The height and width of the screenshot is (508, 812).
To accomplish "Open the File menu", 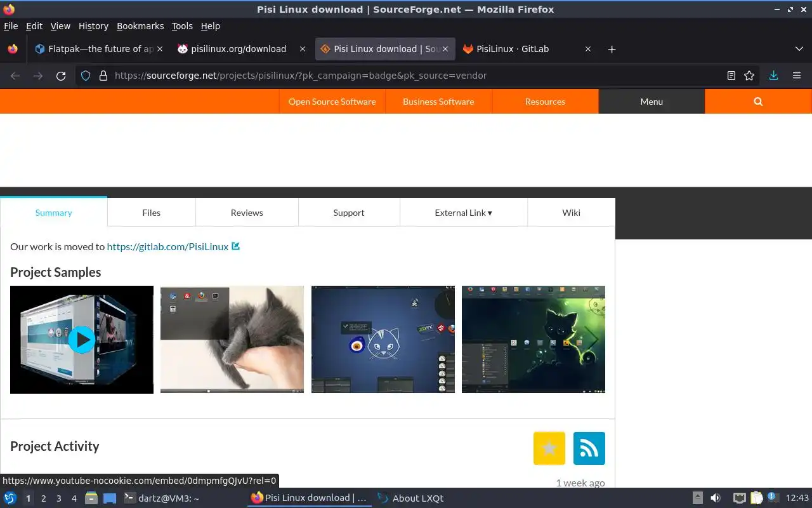I will click(11, 26).
